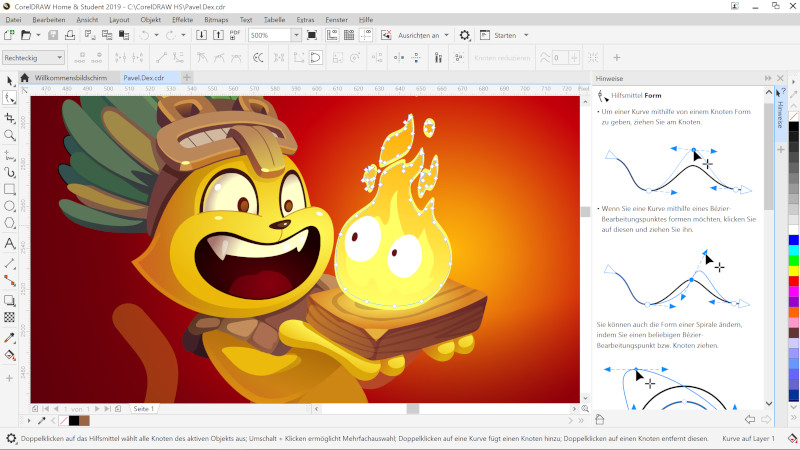Image resolution: width=800 pixels, height=450 pixels.
Task: Toggle grid display
Action: (x=349, y=35)
